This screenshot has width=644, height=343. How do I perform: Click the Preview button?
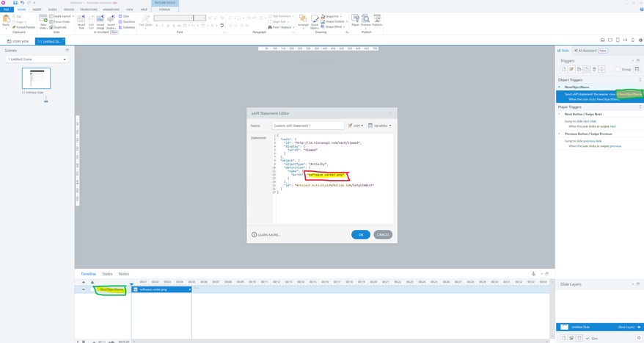(x=365, y=21)
